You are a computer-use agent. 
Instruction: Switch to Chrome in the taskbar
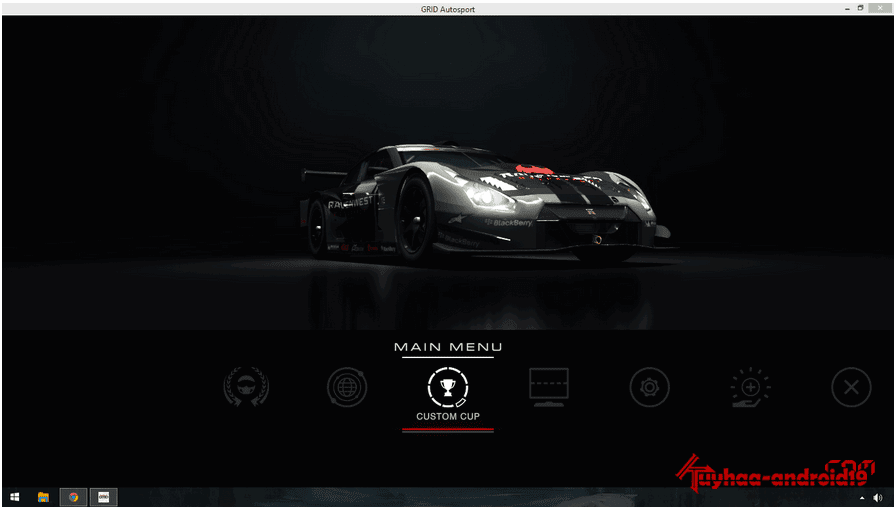click(x=73, y=497)
